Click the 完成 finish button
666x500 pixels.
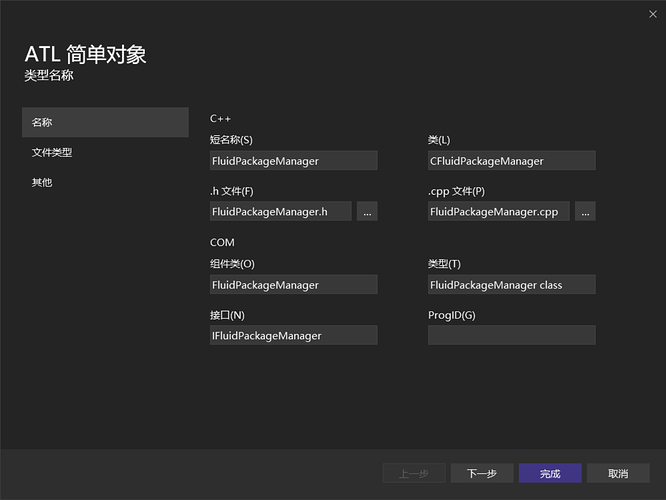pos(550,473)
